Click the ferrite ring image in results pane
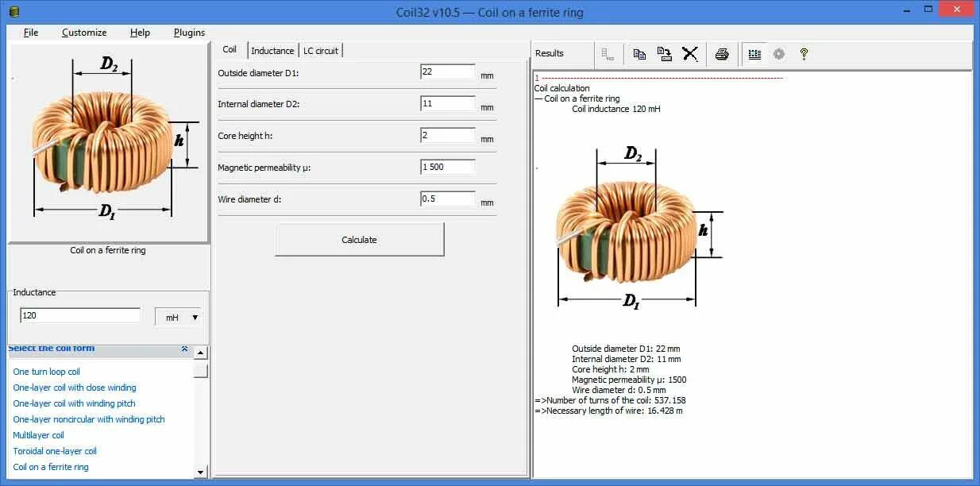The image size is (980, 486). point(640,228)
